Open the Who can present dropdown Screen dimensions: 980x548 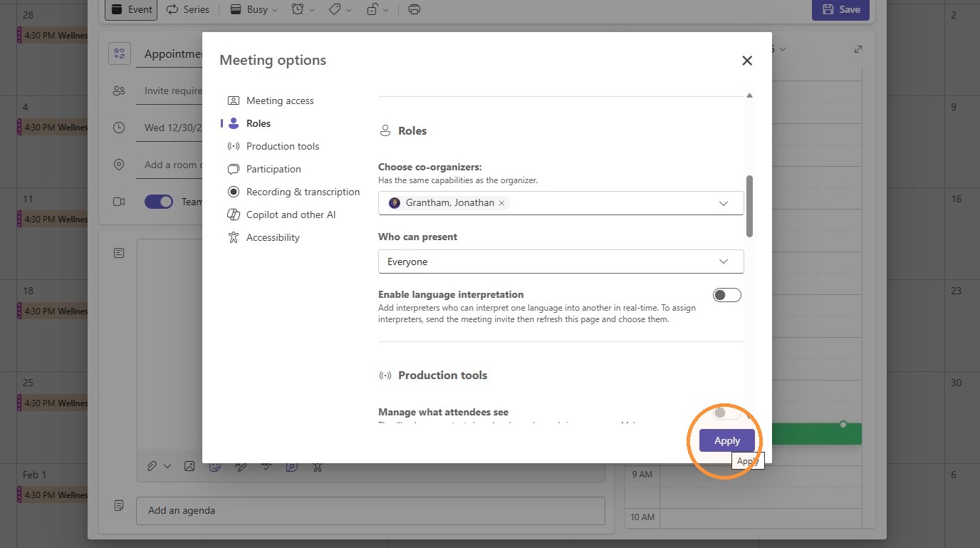(x=561, y=262)
